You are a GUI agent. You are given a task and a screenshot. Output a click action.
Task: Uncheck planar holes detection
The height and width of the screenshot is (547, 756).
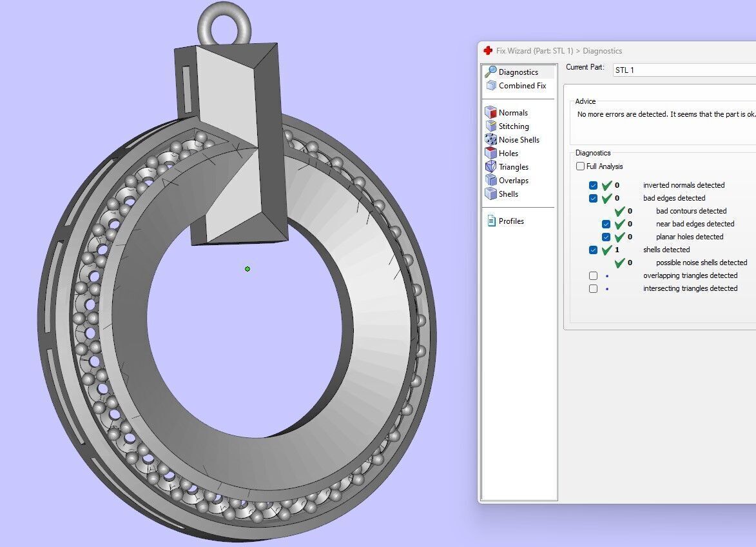coord(606,237)
